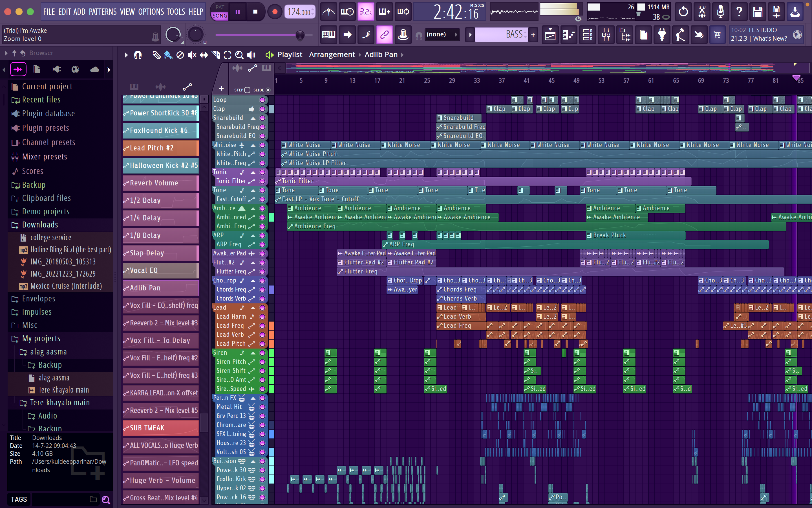Click the TAGS button
Image resolution: width=812 pixels, height=508 pixels.
[x=19, y=500]
